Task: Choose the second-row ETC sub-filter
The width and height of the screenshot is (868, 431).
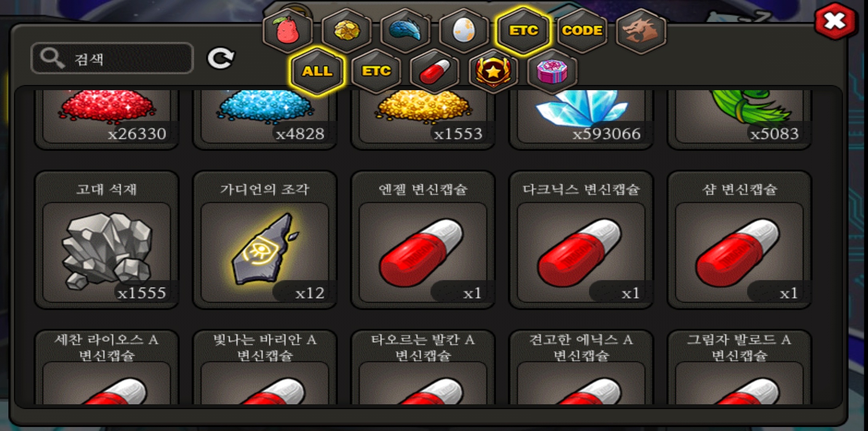Action: pyautogui.click(x=376, y=71)
